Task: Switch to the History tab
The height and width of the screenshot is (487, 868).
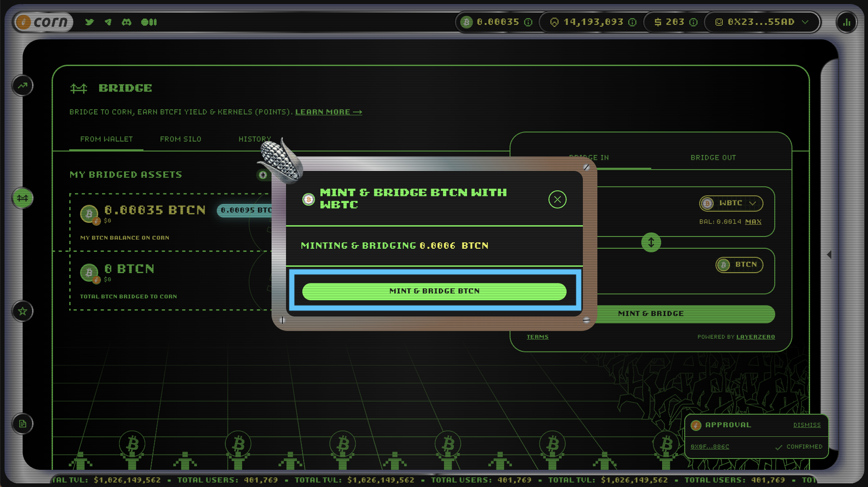Action: (x=255, y=139)
